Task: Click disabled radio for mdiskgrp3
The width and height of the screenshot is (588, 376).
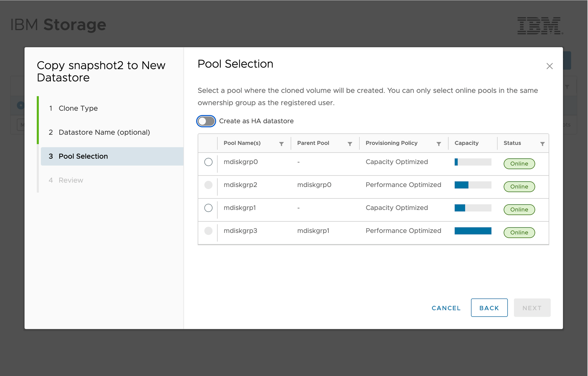Action: pos(208,231)
